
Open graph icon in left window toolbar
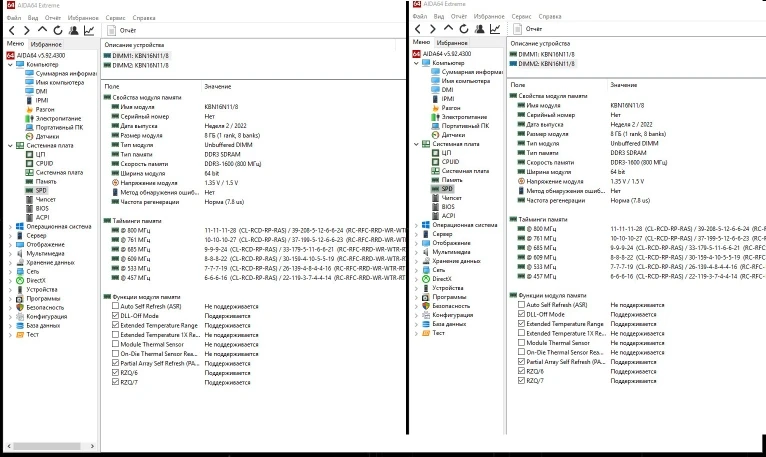point(89,30)
